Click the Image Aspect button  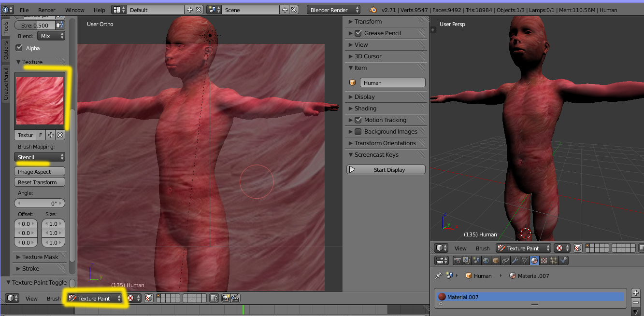pyautogui.click(x=40, y=172)
